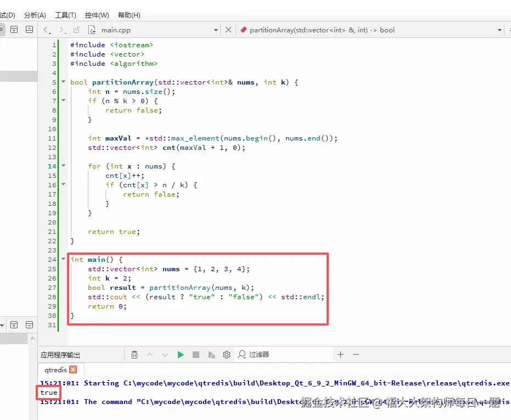Toggle the file lock icon in editor toolbar
Screen dimensions: 511x420
(x=77, y=30)
